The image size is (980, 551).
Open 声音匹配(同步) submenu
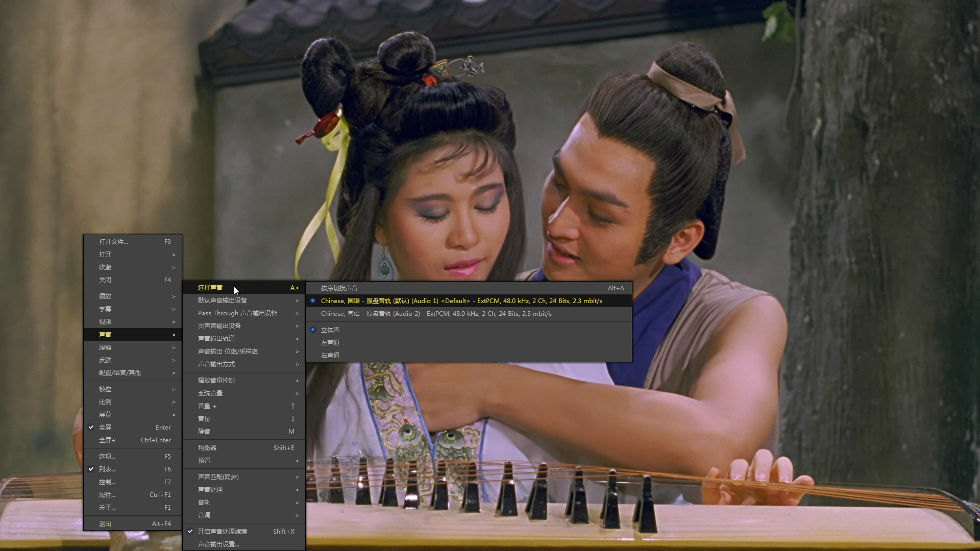(244, 477)
